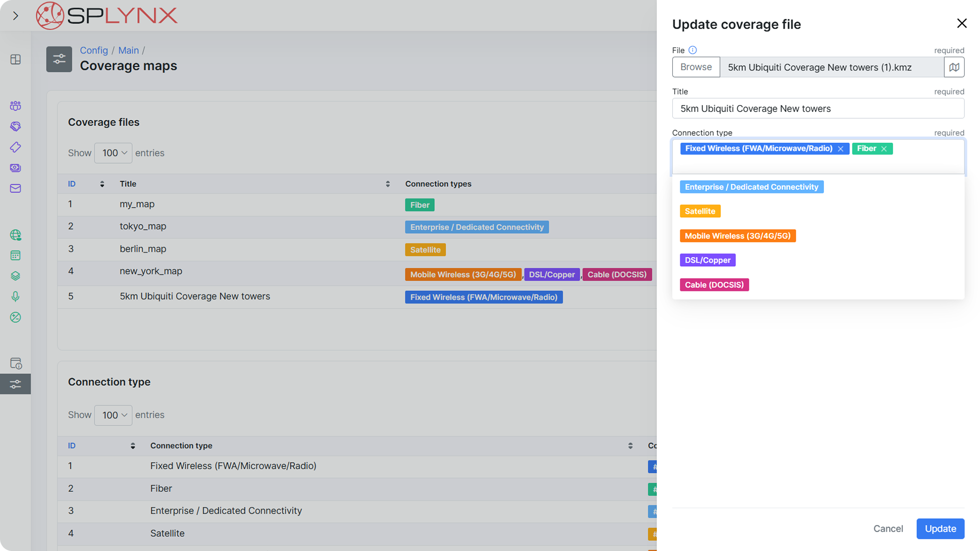Viewport: 980px width, 551px height.
Task: Click the info icon next to File label
Action: click(693, 50)
